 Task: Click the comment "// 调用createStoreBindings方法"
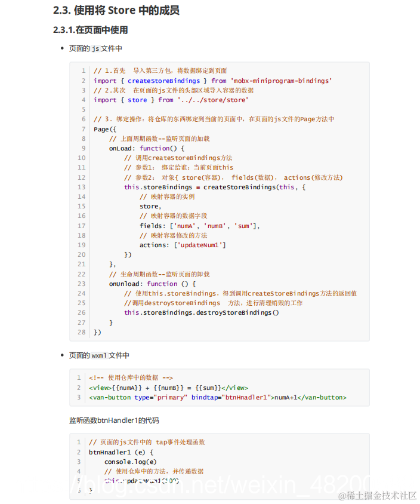click(178, 158)
